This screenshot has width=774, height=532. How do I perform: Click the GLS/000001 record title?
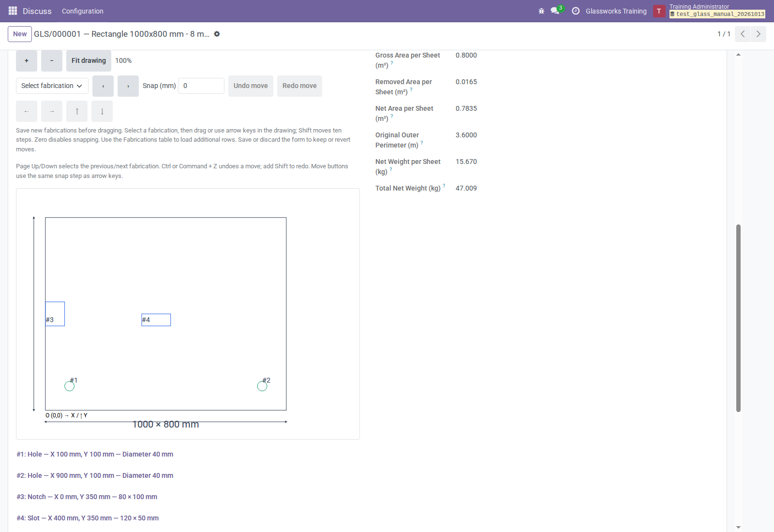122,34
